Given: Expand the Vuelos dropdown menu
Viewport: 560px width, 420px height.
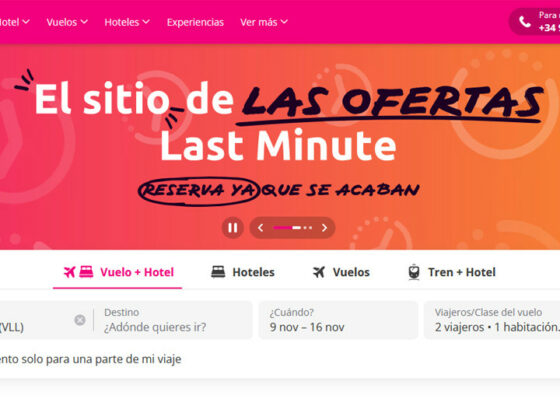Looking at the screenshot, I should (x=67, y=22).
